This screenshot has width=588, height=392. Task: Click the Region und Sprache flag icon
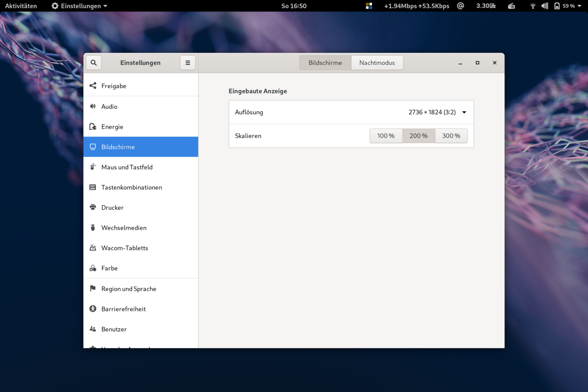click(93, 288)
